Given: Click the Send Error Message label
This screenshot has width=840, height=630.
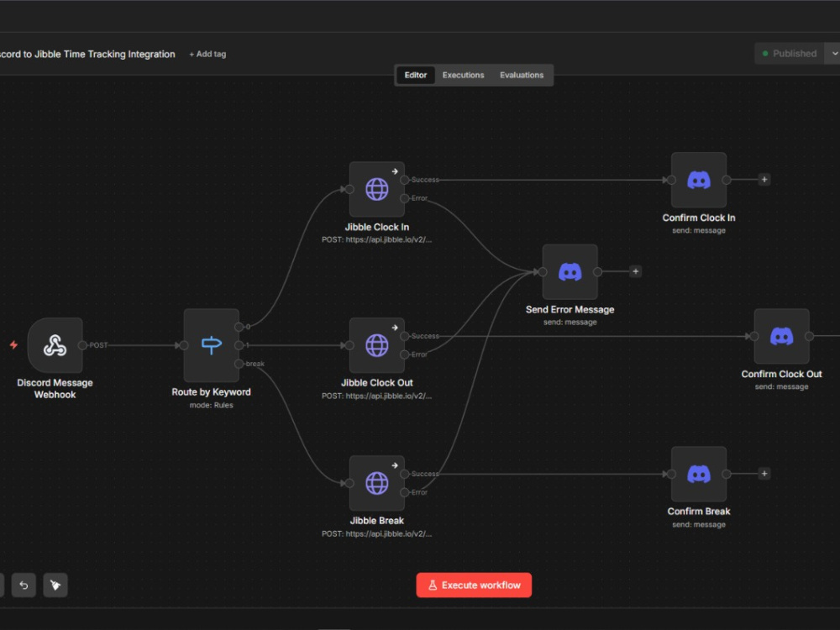Looking at the screenshot, I should [x=570, y=310].
